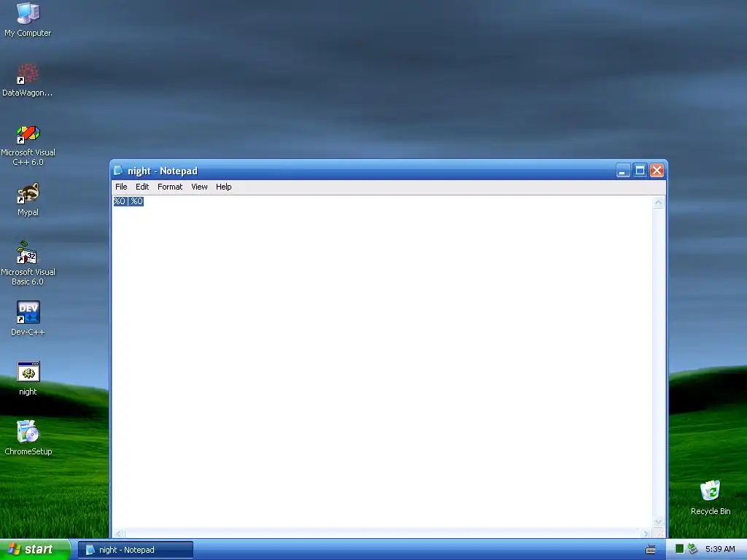Open the File menu in Notepad
This screenshot has height=560, width=747.
point(121,187)
